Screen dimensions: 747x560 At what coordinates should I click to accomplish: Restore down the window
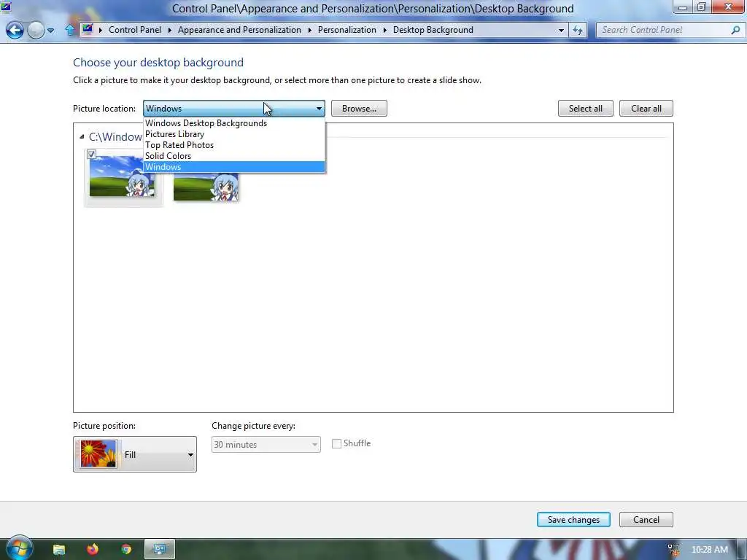[702, 7]
